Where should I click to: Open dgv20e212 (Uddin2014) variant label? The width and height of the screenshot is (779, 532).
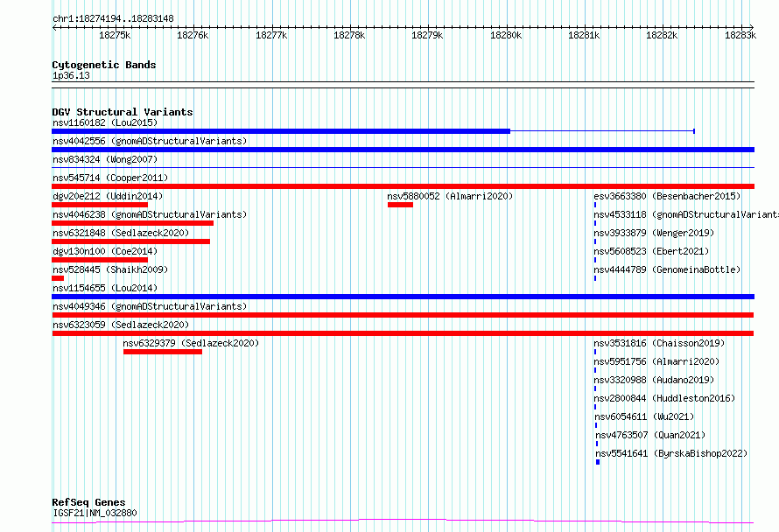pos(108,196)
